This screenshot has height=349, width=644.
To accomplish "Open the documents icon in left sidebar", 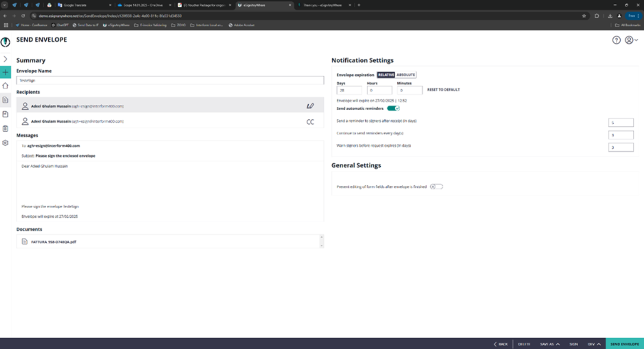I will [5, 100].
